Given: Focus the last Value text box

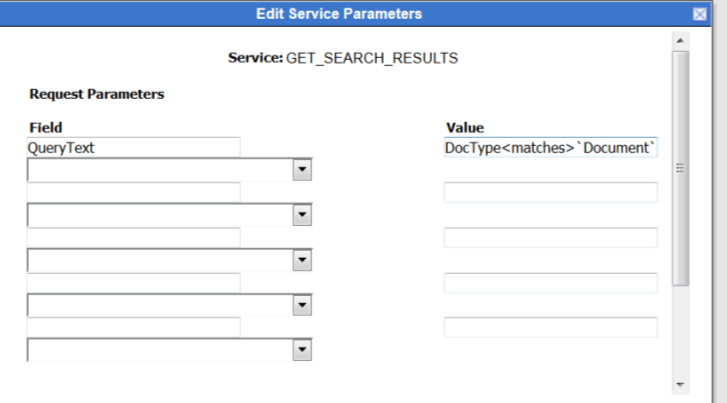Looking at the screenshot, I should 550,327.
